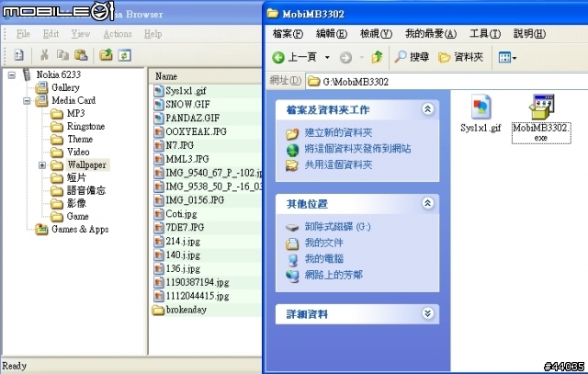Open the 檔案(F) menu in Explorer
Screen dimensions: 588x374
(x=288, y=34)
